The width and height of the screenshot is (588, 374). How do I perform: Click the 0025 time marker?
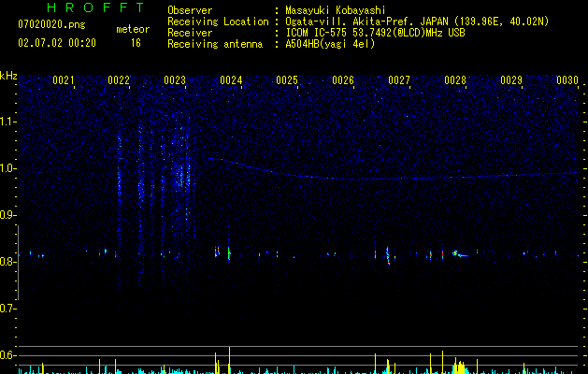pos(287,80)
